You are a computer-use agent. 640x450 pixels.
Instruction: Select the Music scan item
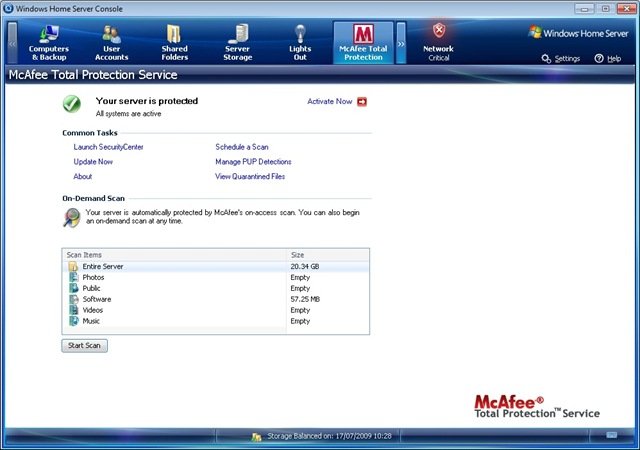(x=216, y=321)
